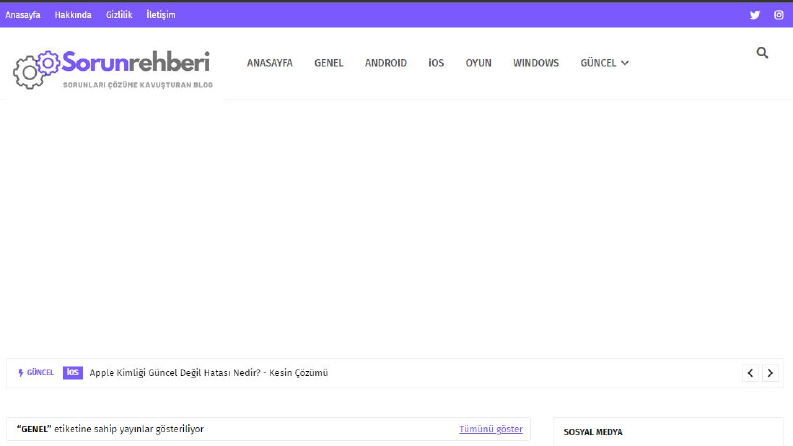This screenshot has width=793, height=446.
Task: Open WINDOWS category in navigation
Action: coord(536,63)
